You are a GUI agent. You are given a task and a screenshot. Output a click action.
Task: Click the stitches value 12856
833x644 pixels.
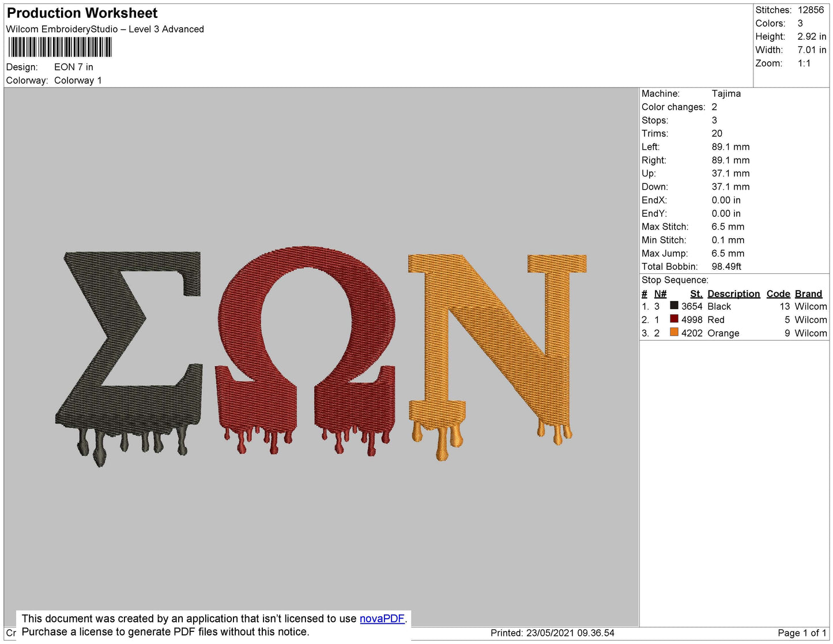coord(811,10)
